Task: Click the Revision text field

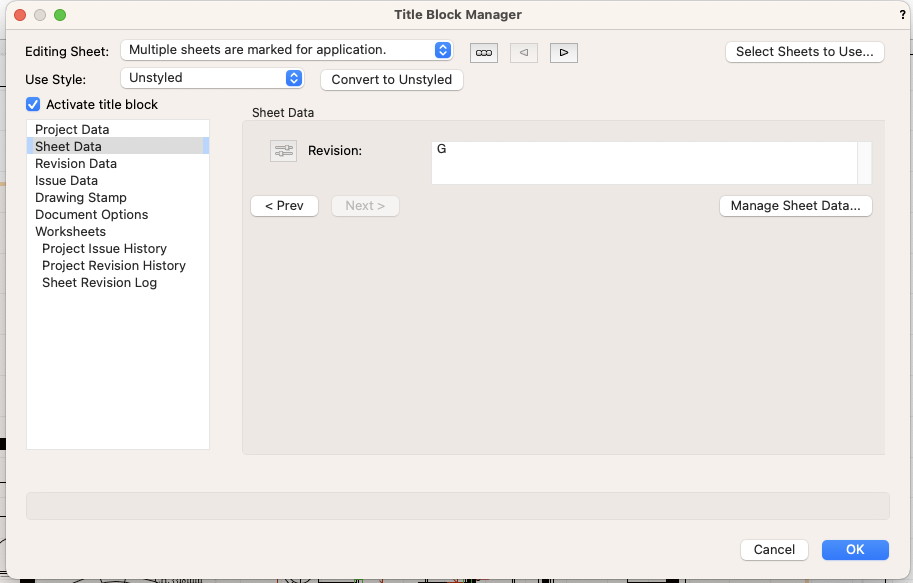Action: point(643,162)
